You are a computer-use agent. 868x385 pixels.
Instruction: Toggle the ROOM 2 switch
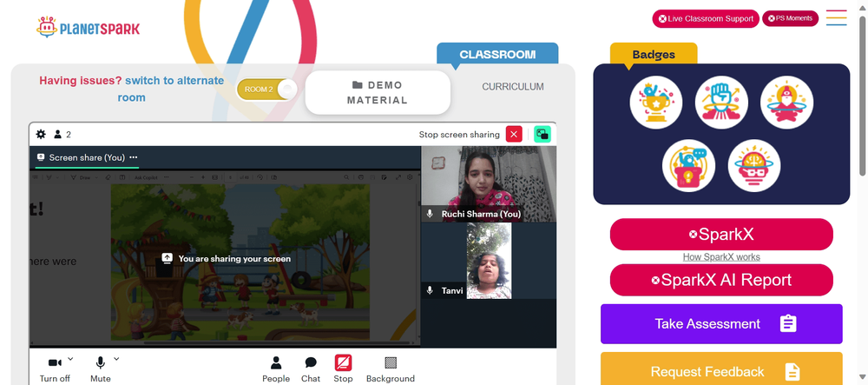click(267, 90)
